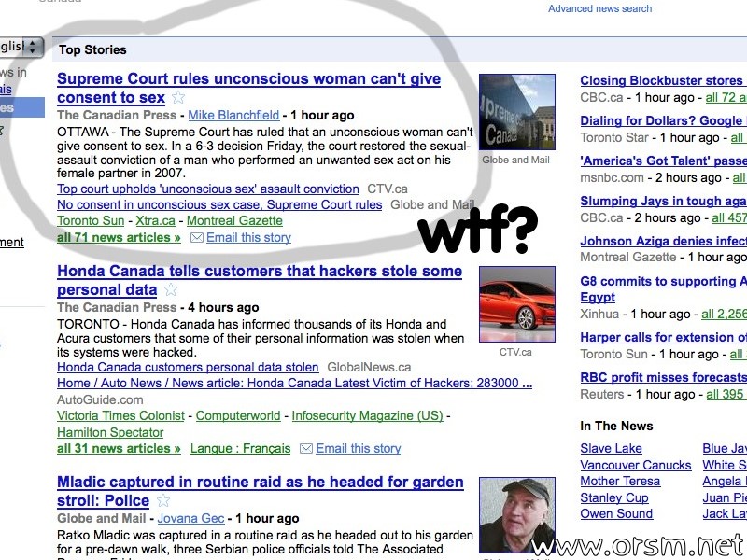Star the Honda Canada hackers story
This screenshot has height=560, width=747.
tap(171, 289)
